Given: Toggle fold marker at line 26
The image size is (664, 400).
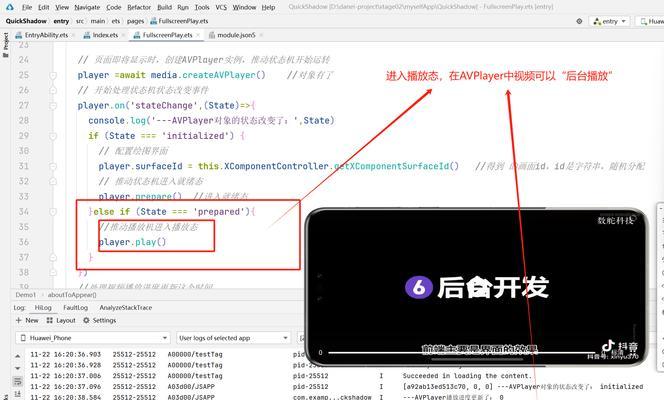Looking at the screenshot, I should point(53,91).
